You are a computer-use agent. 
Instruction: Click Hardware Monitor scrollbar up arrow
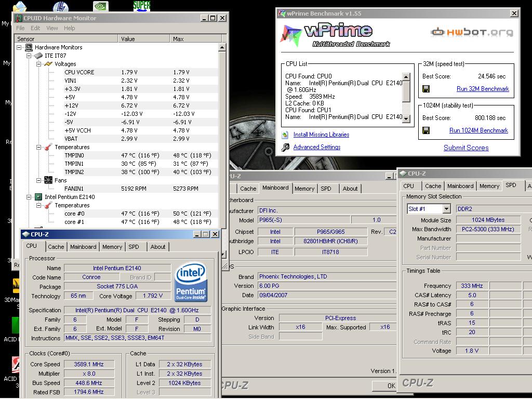222,47
